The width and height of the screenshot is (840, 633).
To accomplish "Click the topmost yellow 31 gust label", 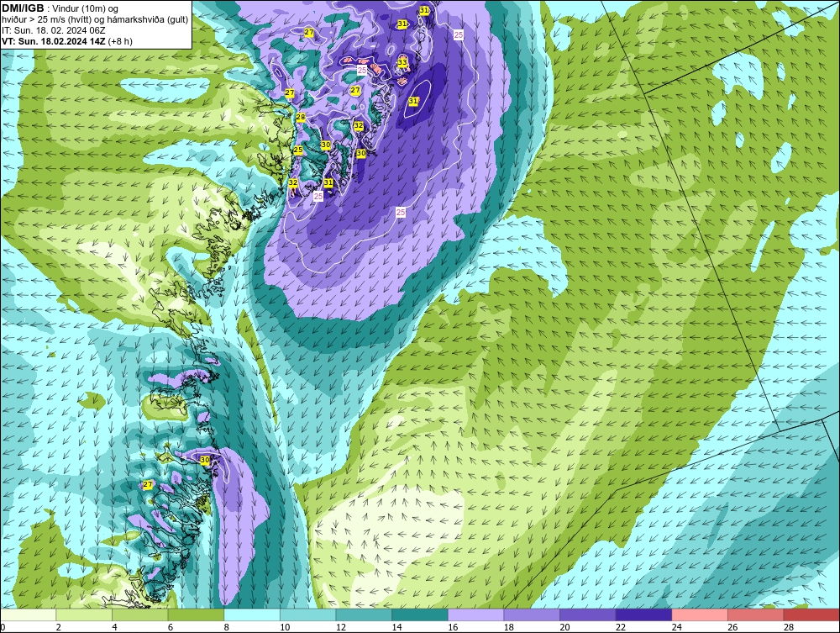I will click(423, 10).
